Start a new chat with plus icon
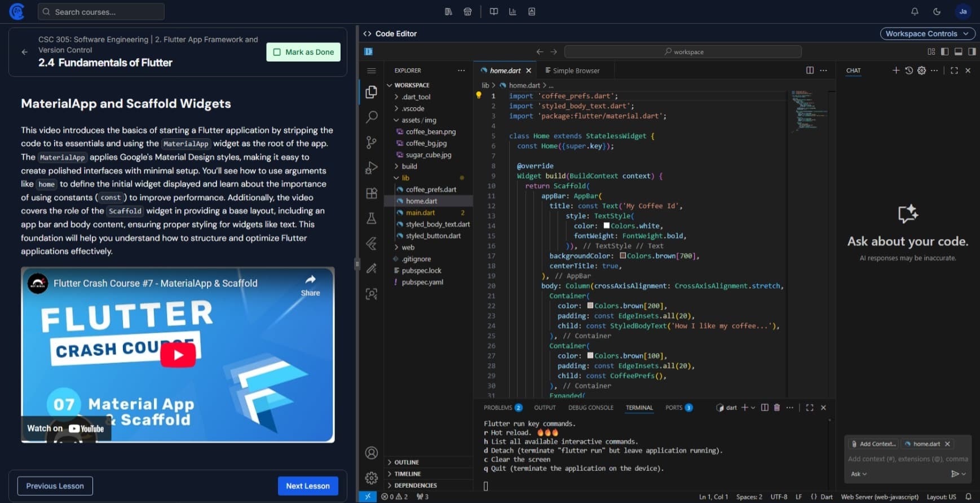The width and height of the screenshot is (980, 503). 896,70
